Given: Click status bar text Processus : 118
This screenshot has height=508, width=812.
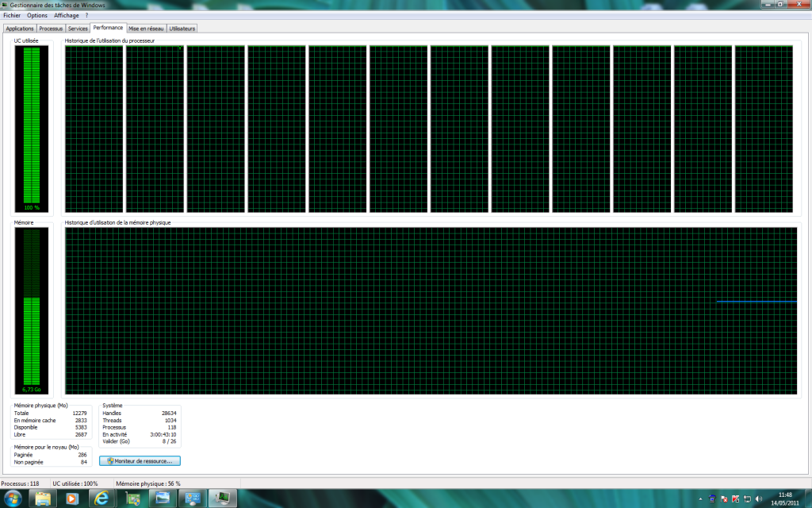Looking at the screenshot, I should (20, 483).
